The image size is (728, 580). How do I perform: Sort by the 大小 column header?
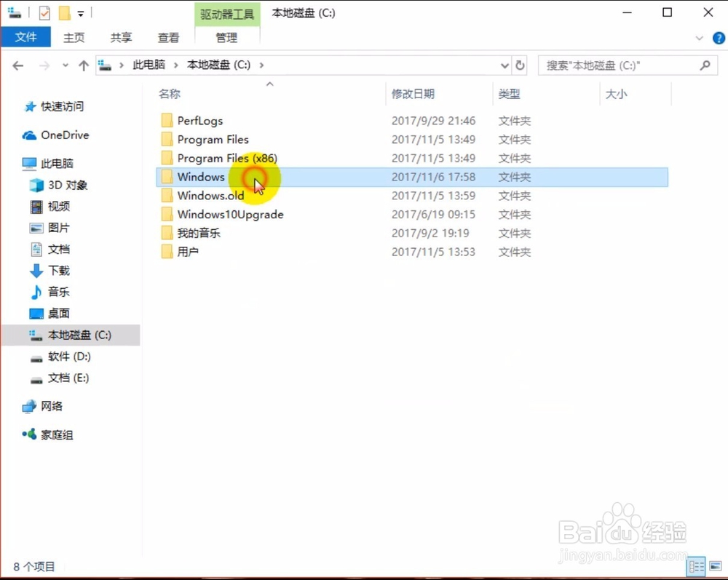pos(616,94)
